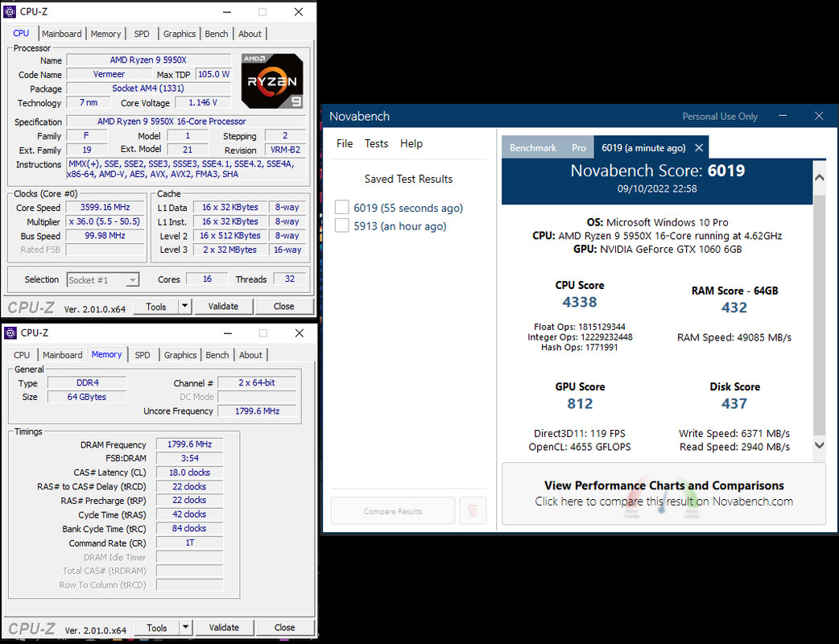Open Bench tab in bottom CPU-Z window
Viewport: 839px width, 644px height.
pyautogui.click(x=217, y=355)
